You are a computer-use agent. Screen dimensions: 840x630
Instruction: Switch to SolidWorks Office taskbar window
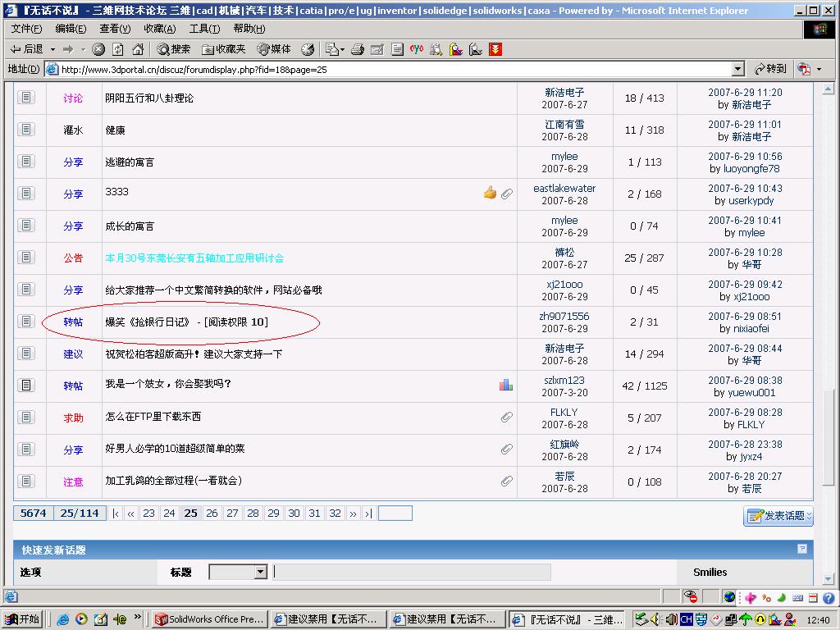tap(209, 619)
